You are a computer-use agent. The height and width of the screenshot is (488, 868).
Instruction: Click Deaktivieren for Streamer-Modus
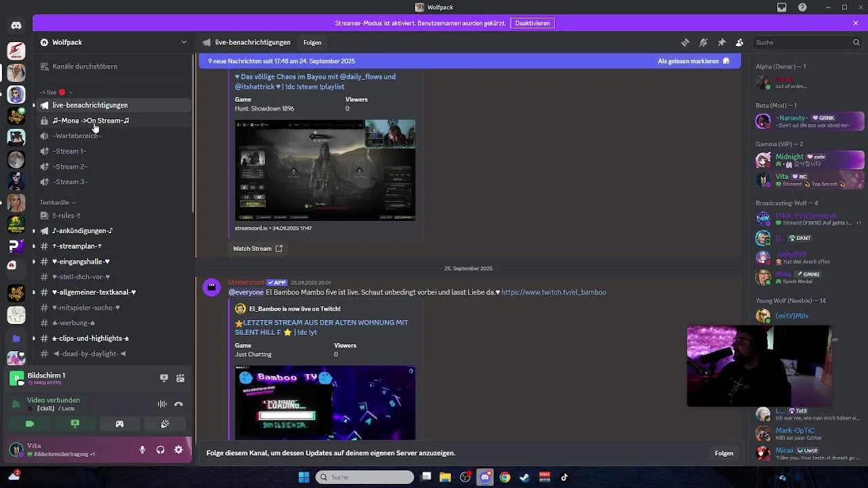[532, 23]
